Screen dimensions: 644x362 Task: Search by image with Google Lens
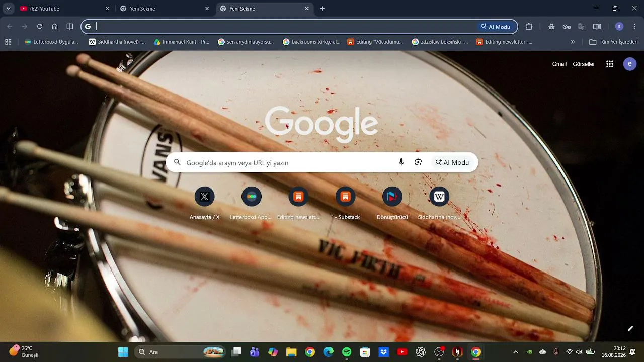click(418, 162)
